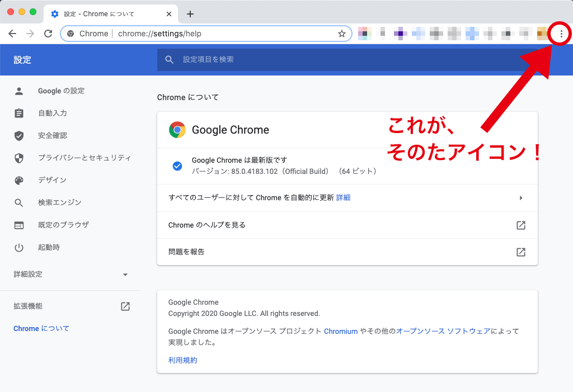This screenshot has width=573, height=392.
Task: Open a new tab with the plus button
Action: [190, 14]
